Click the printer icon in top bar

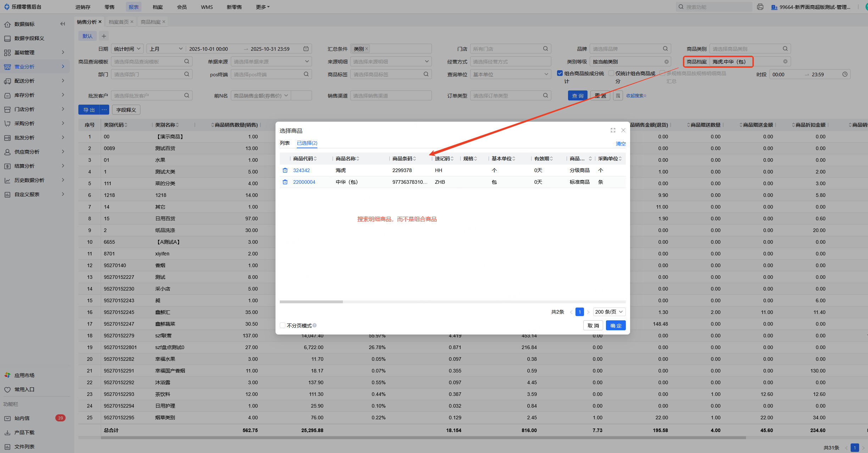pyautogui.click(x=760, y=7)
